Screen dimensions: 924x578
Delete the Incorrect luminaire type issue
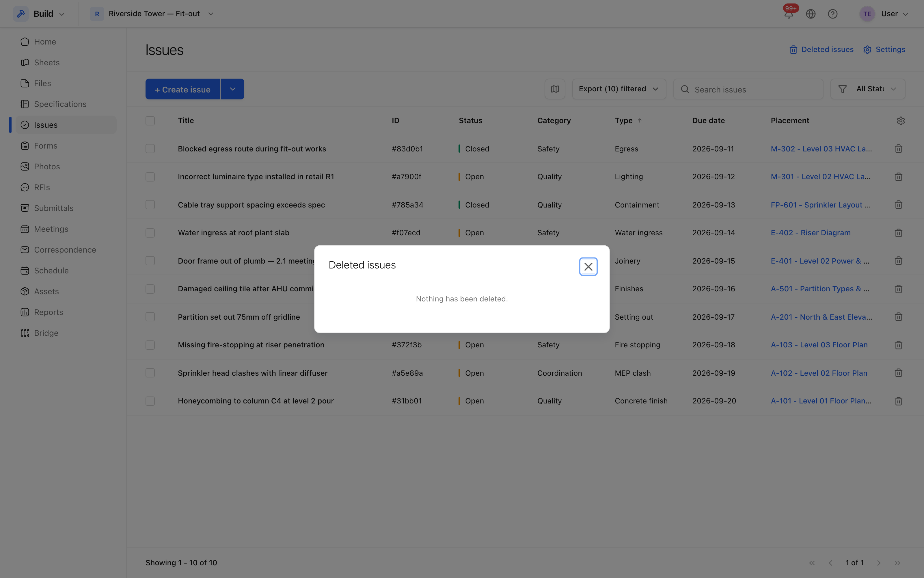point(898,177)
